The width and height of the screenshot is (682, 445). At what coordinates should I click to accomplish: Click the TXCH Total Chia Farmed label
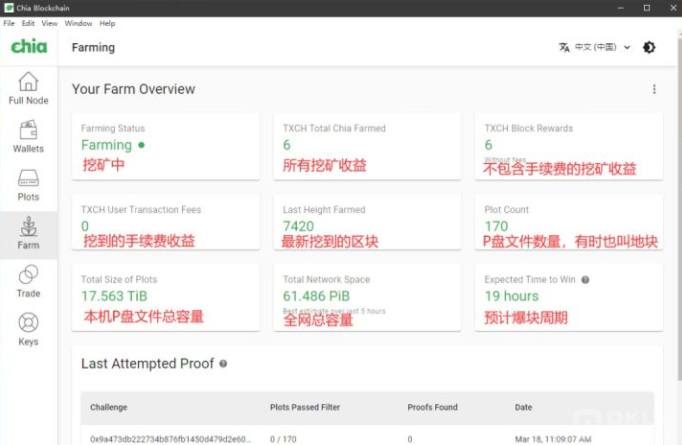[334, 128]
